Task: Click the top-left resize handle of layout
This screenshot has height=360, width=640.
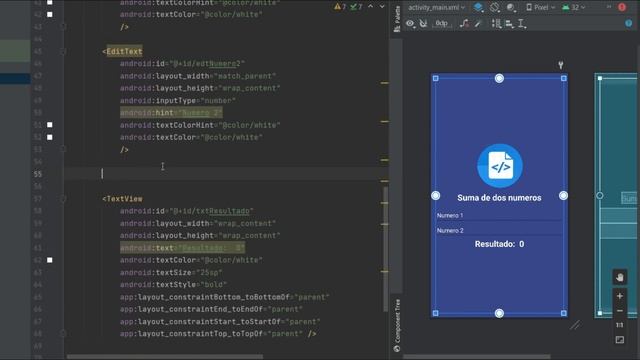Action: coord(436,78)
